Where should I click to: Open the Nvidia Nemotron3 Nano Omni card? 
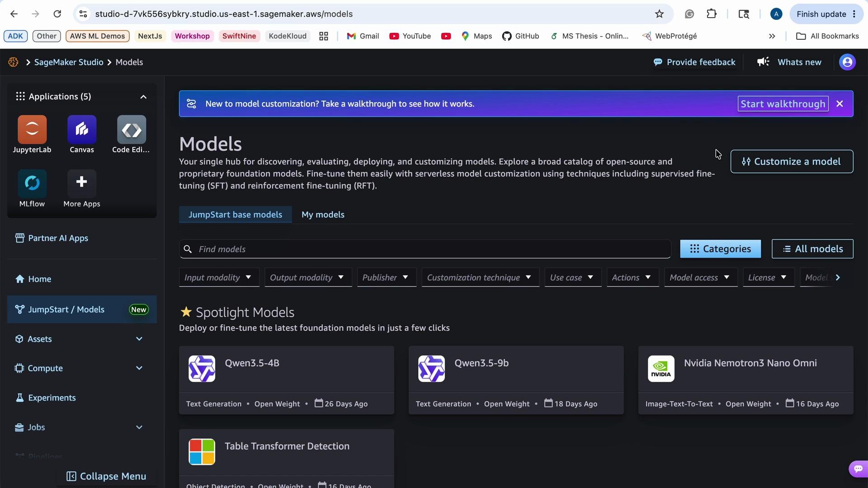pos(746,380)
